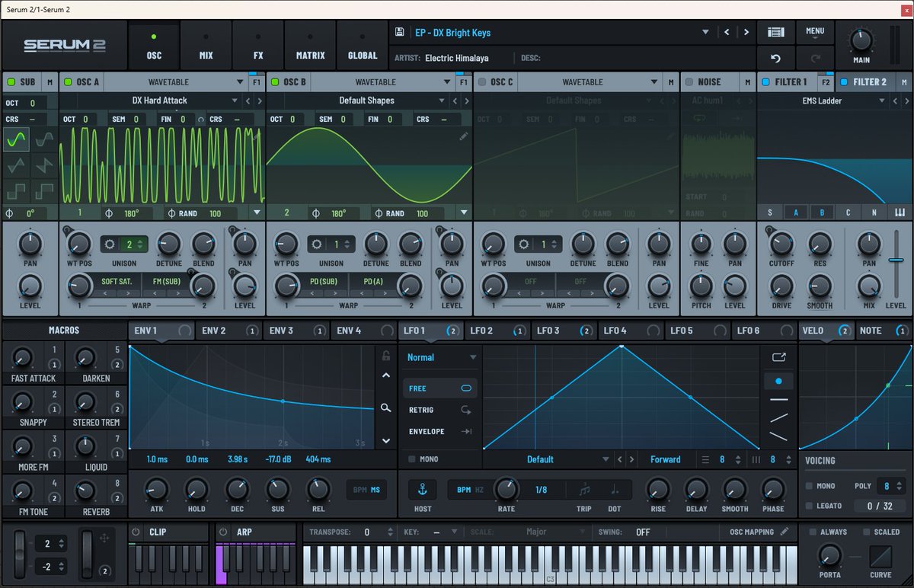914x588 pixels.
Task: Click the OSC A unison settings gear icon
Action: [x=109, y=244]
